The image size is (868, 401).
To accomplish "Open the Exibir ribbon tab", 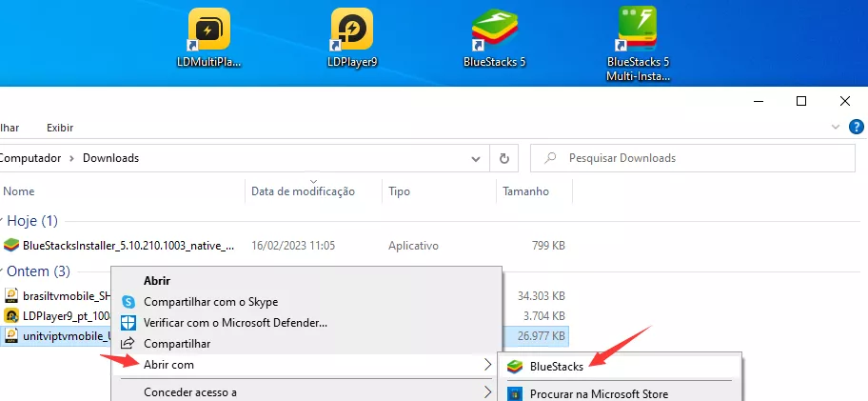I will tap(60, 128).
